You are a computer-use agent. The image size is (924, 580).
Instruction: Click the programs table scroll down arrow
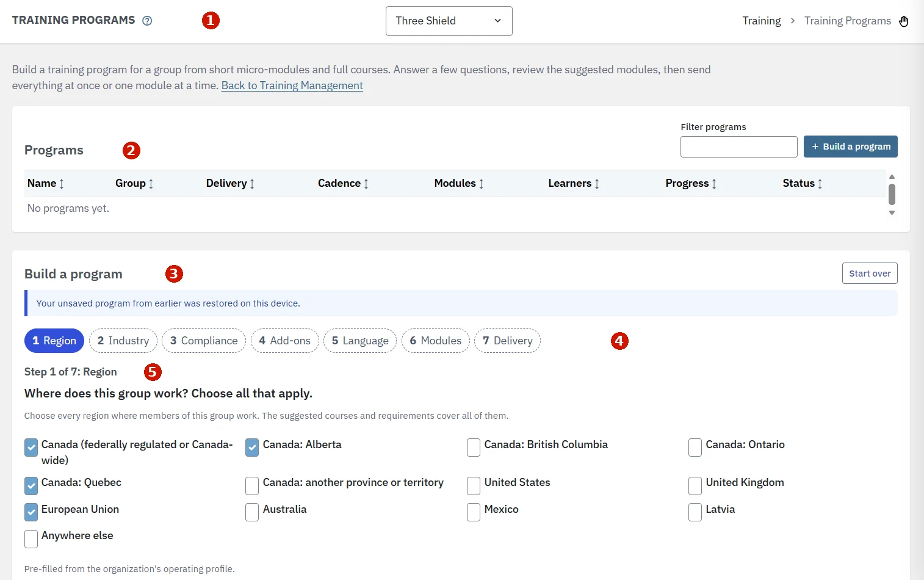(892, 213)
